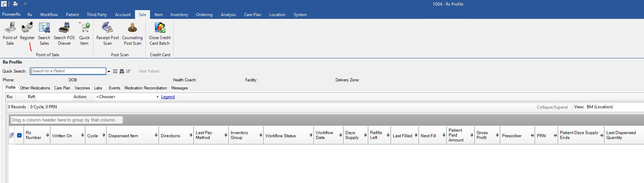This screenshot has width=644, height=183.
Task: Click the printer icon in title bar
Action: pos(15,4)
